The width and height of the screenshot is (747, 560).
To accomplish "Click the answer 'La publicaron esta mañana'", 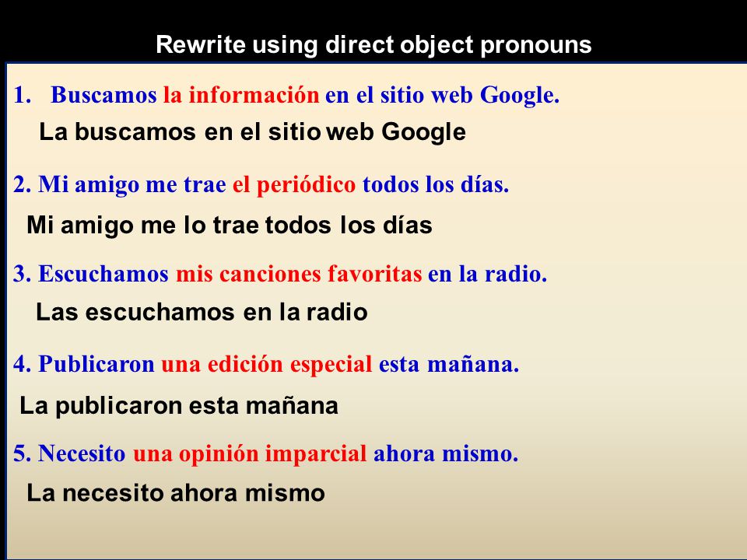I will tap(179, 406).
